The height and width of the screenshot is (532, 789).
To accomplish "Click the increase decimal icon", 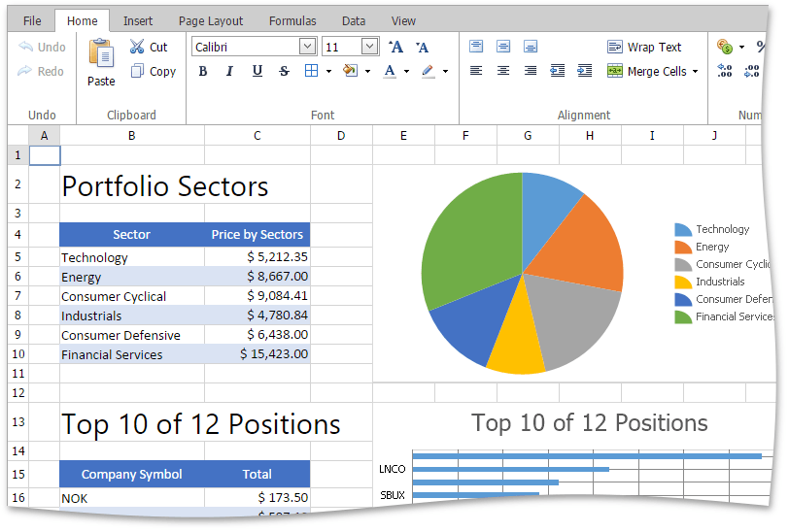I will pyautogui.click(x=725, y=71).
